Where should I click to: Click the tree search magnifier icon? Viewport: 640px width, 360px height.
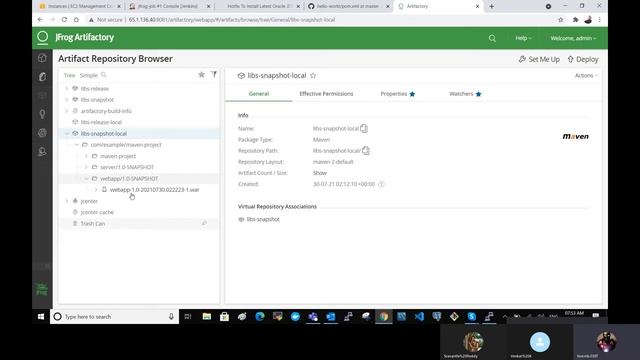[x=104, y=75]
